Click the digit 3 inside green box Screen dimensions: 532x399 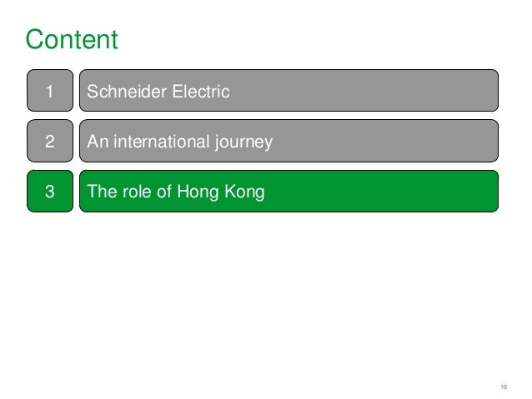tap(50, 192)
